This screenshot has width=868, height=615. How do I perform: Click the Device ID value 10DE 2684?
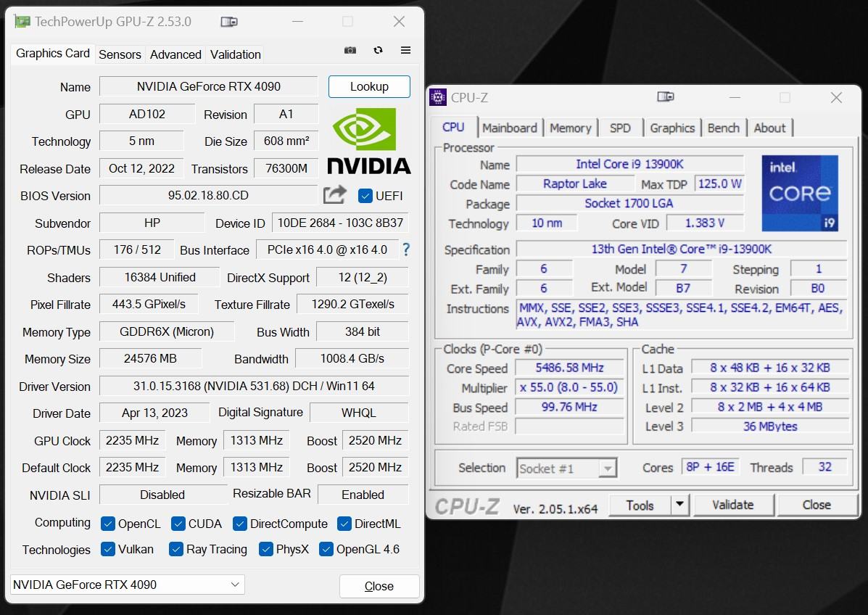340,223
